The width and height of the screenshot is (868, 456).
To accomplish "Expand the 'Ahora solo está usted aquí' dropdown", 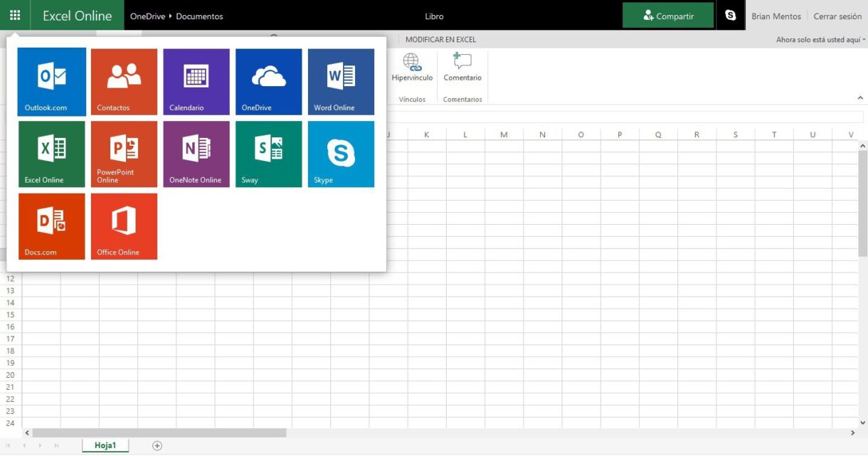I will (x=820, y=40).
